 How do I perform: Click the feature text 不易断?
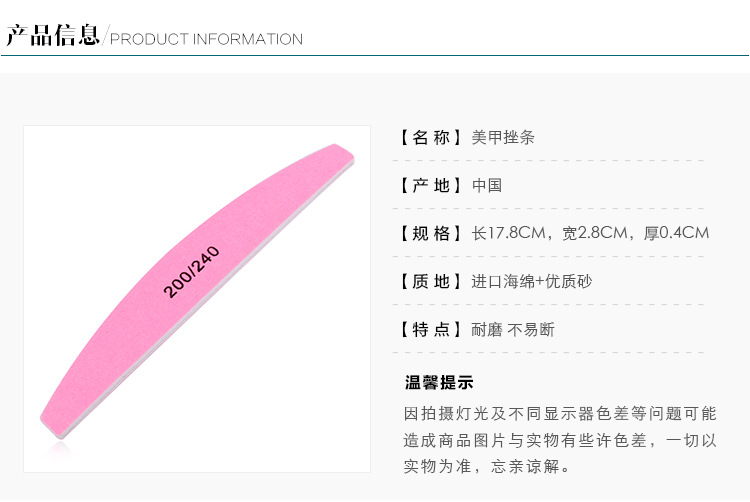(x=531, y=329)
